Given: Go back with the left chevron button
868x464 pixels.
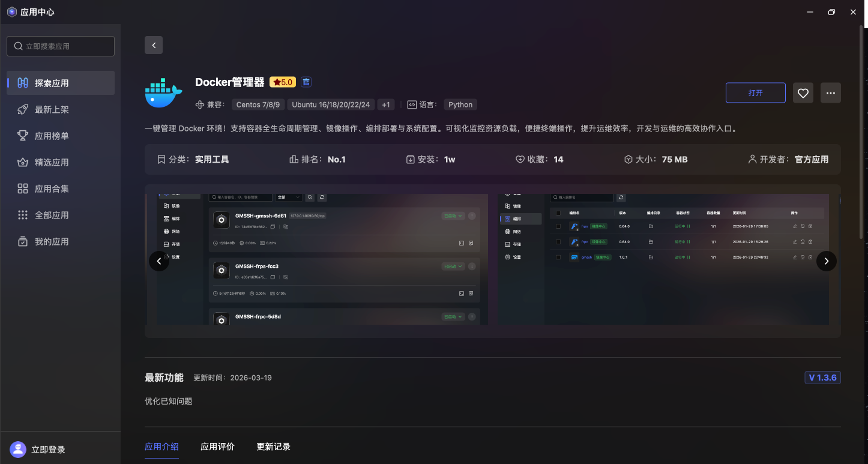Looking at the screenshot, I should [x=154, y=45].
